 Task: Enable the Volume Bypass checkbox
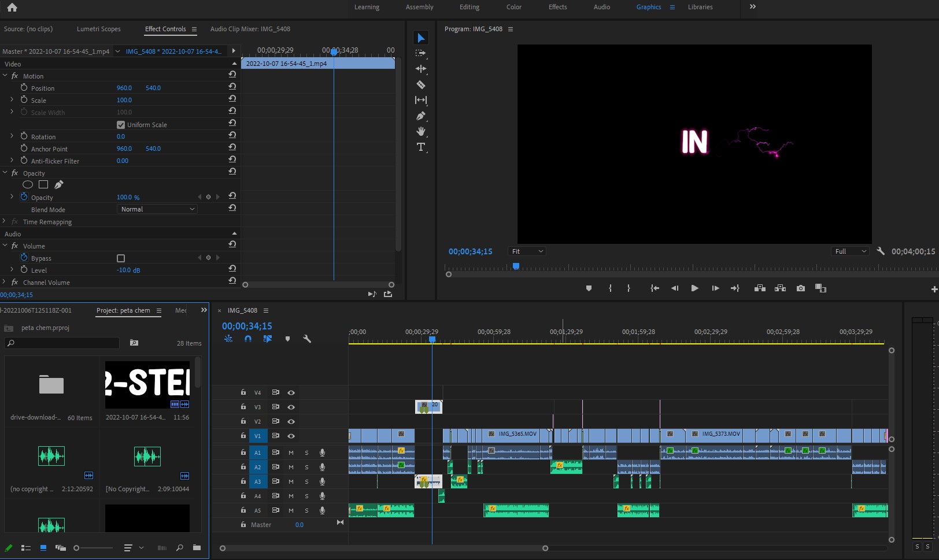click(x=121, y=258)
